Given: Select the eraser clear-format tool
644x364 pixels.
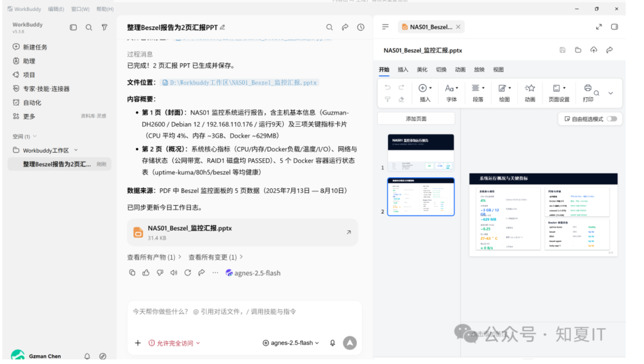Looking at the screenshot, I should click(x=401, y=99).
